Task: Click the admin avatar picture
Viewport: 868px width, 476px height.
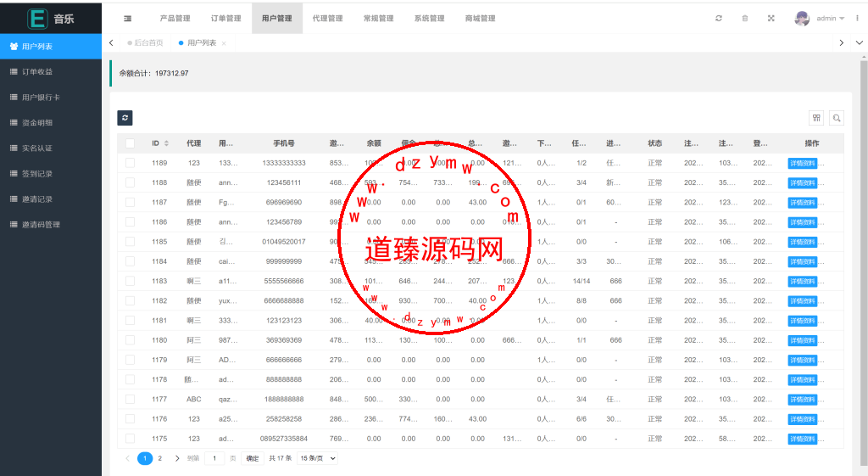Action: [802, 19]
